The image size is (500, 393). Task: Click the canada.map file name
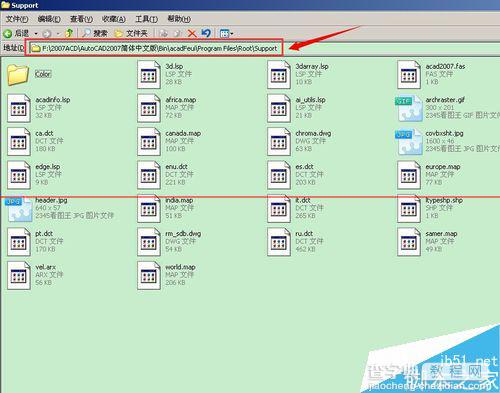(183, 133)
